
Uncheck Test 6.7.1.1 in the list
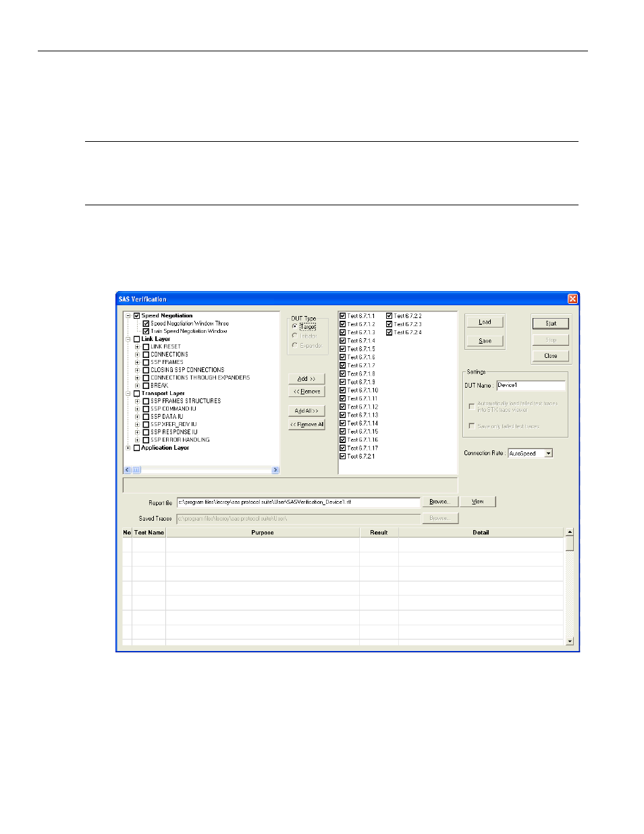coord(342,316)
